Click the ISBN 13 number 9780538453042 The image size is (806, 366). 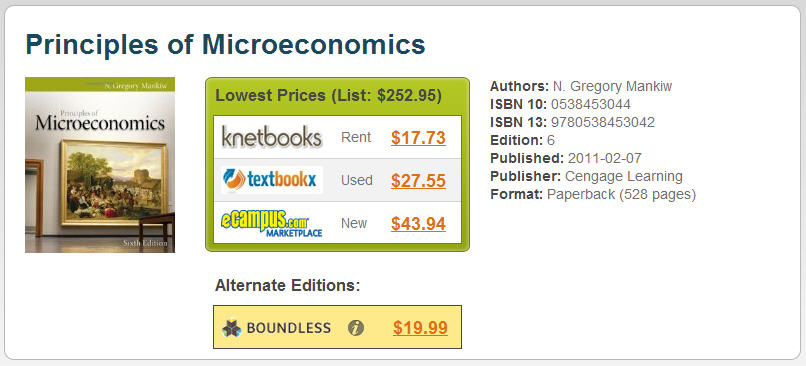coord(603,122)
